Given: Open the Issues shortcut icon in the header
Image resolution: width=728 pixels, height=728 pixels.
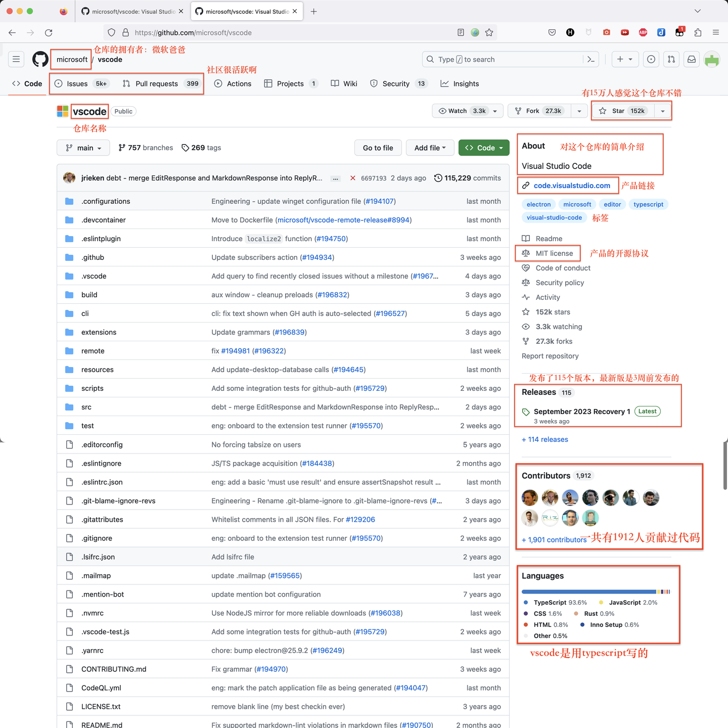Looking at the screenshot, I should (x=651, y=59).
